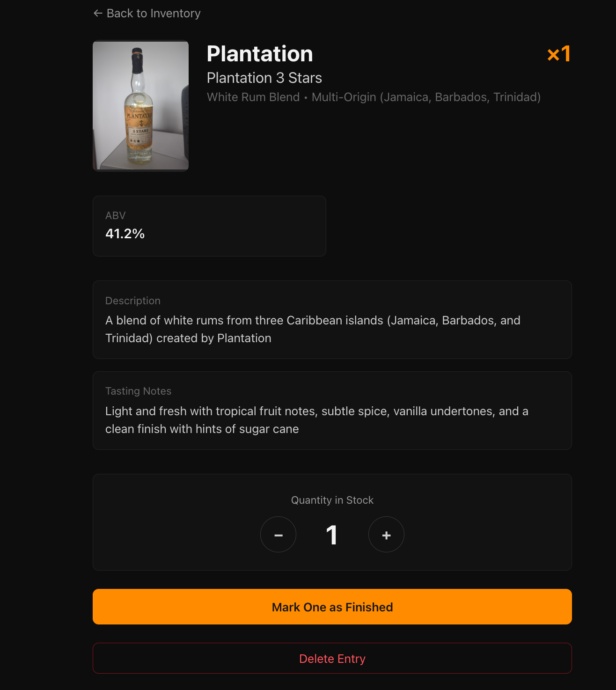Click the orange ×1 quantity badge
Viewport: 616px width, 690px height.
tap(559, 54)
